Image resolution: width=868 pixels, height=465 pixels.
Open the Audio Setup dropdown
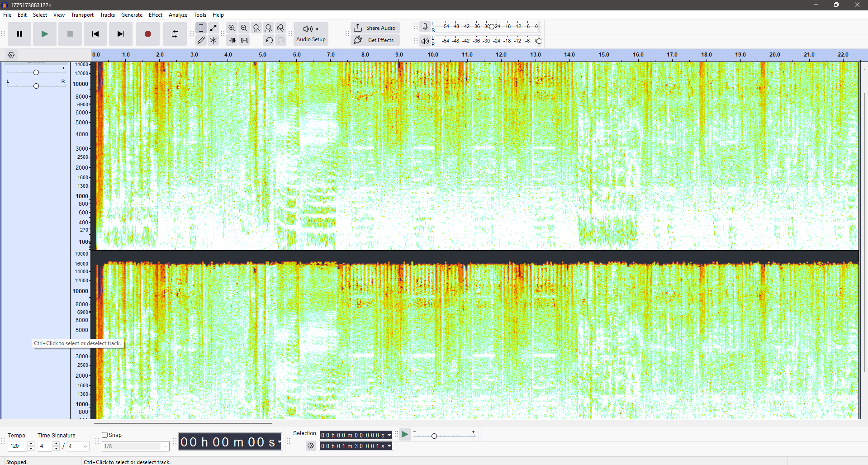coord(311,34)
